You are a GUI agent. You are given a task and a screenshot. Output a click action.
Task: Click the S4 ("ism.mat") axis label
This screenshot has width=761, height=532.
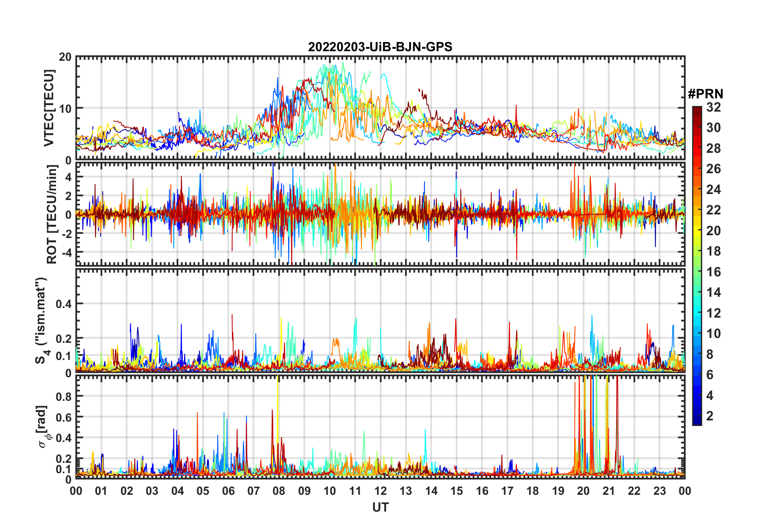tap(41, 321)
